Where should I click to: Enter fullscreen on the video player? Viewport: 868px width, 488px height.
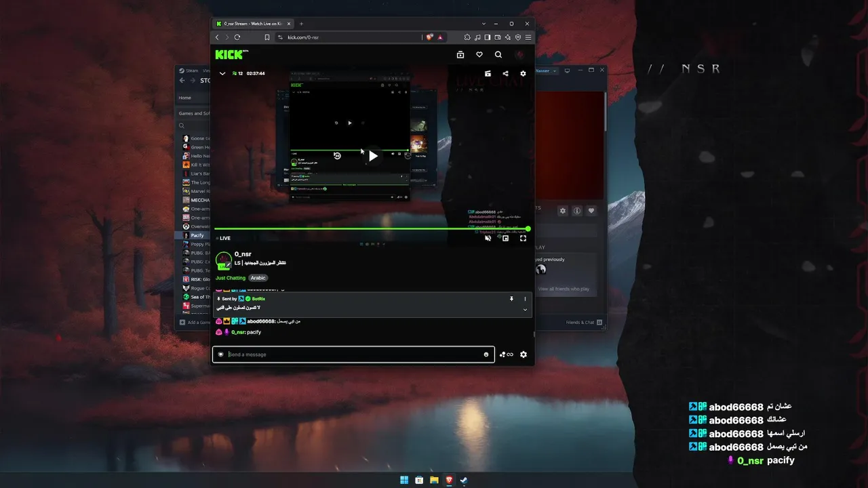(523, 238)
